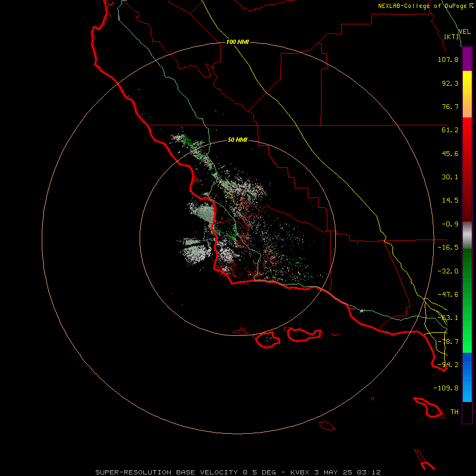Click the blue segment of the color bar
Viewport: 476px width, 476px height.
pos(467,377)
